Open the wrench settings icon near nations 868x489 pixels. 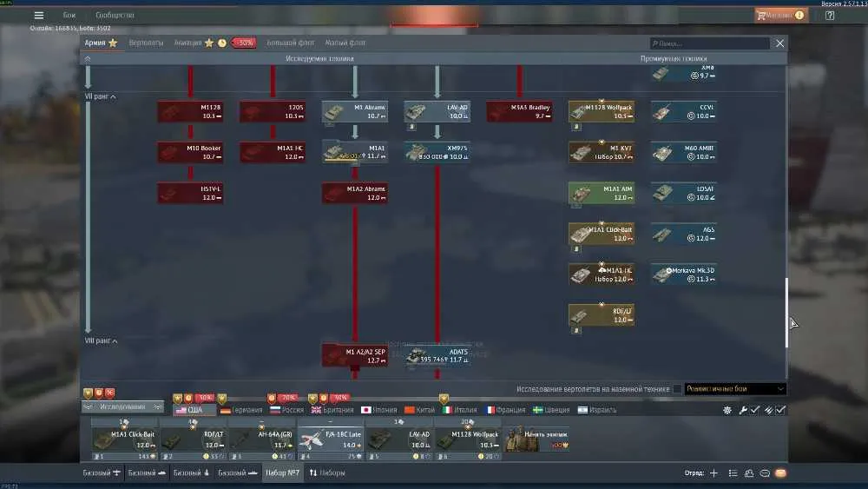click(743, 410)
